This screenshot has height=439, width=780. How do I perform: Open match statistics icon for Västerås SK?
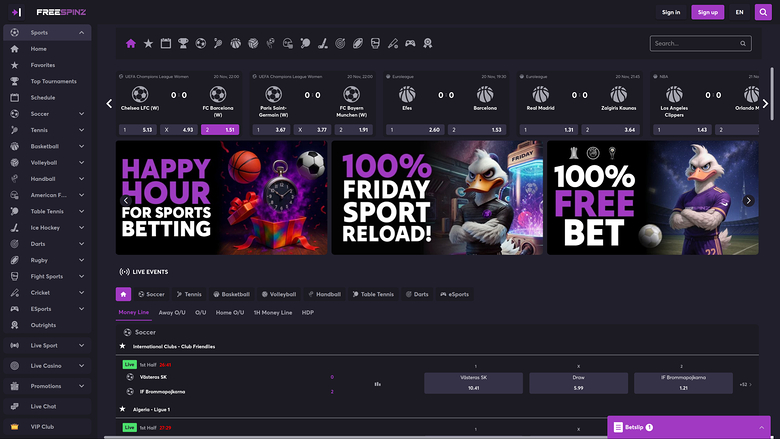click(378, 384)
